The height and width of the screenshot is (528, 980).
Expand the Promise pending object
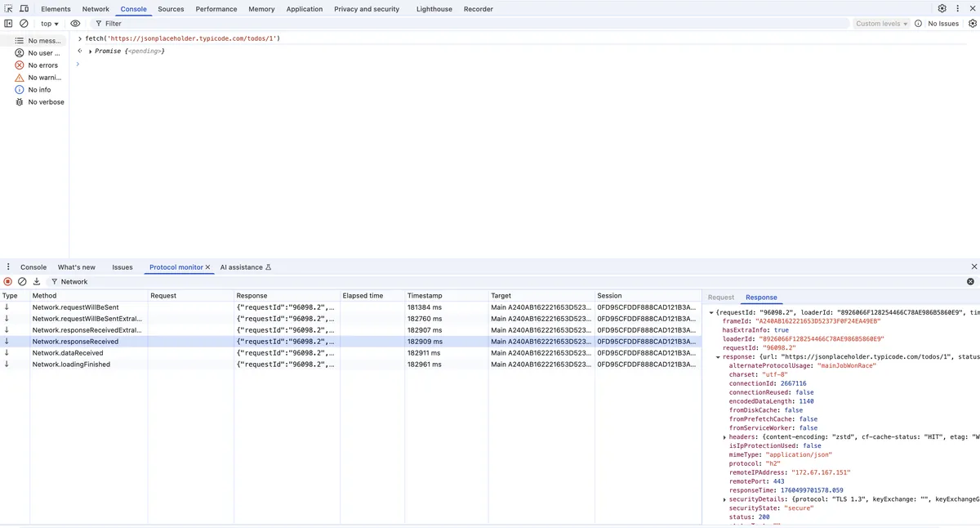(x=91, y=51)
